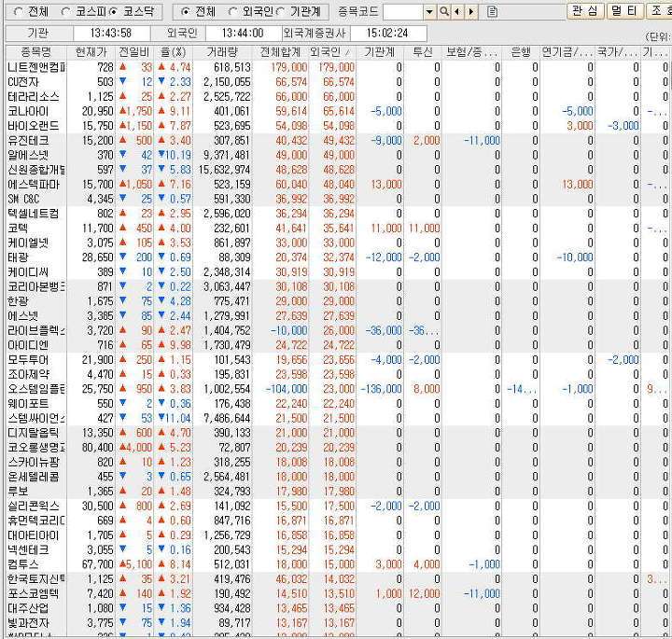
Task: Select the SM C&C stock name
Action: tap(23, 199)
